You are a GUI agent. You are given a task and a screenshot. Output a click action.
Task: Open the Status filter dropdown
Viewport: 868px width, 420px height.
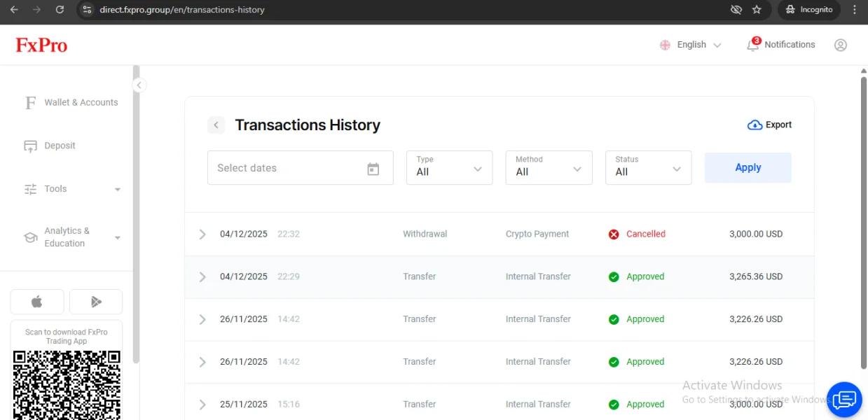[648, 168]
